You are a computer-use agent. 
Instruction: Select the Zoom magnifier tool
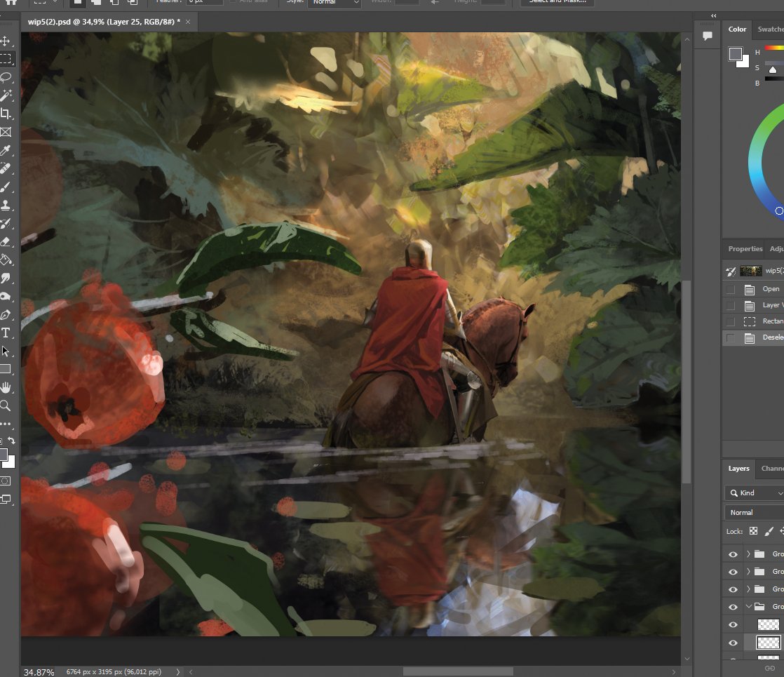6,405
